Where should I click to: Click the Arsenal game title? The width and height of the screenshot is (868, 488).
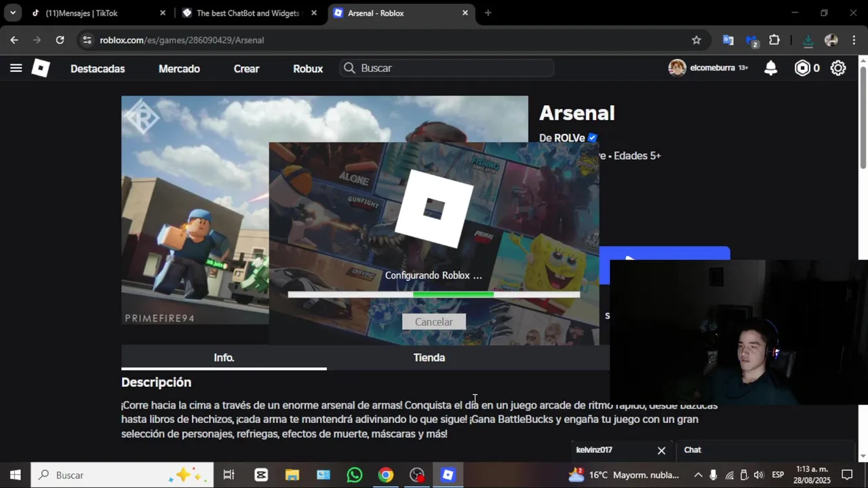pyautogui.click(x=577, y=113)
